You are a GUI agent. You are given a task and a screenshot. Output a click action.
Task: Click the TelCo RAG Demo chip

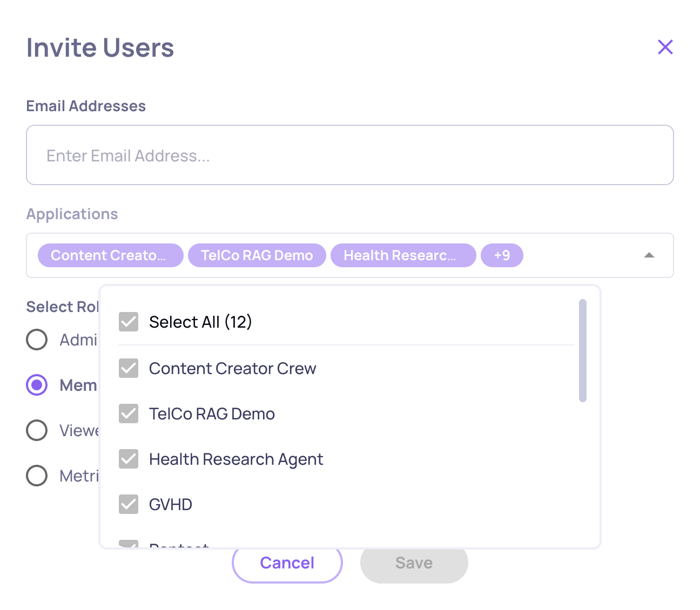tap(257, 255)
